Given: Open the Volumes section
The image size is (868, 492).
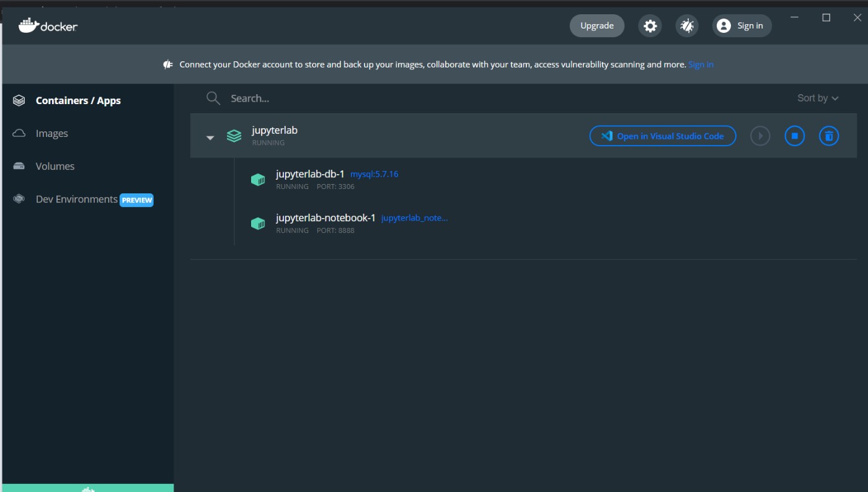Looking at the screenshot, I should pyautogui.click(x=55, y=166).
